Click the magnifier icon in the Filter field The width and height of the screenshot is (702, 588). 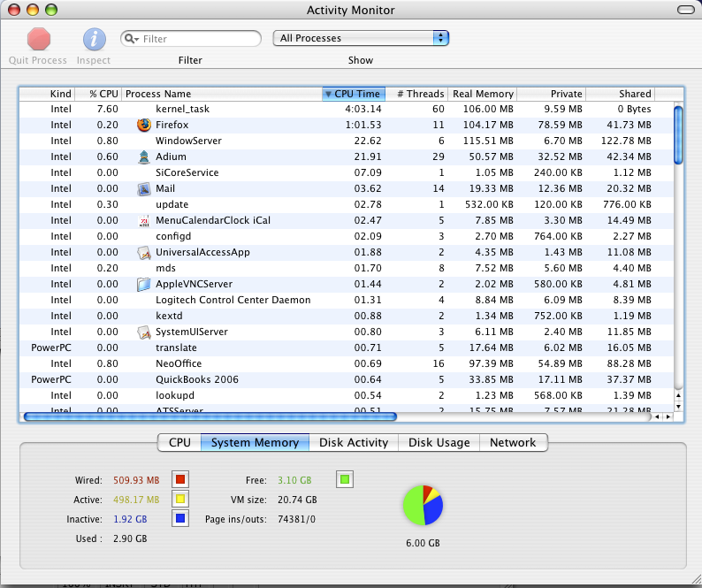[x=131, y=39]
